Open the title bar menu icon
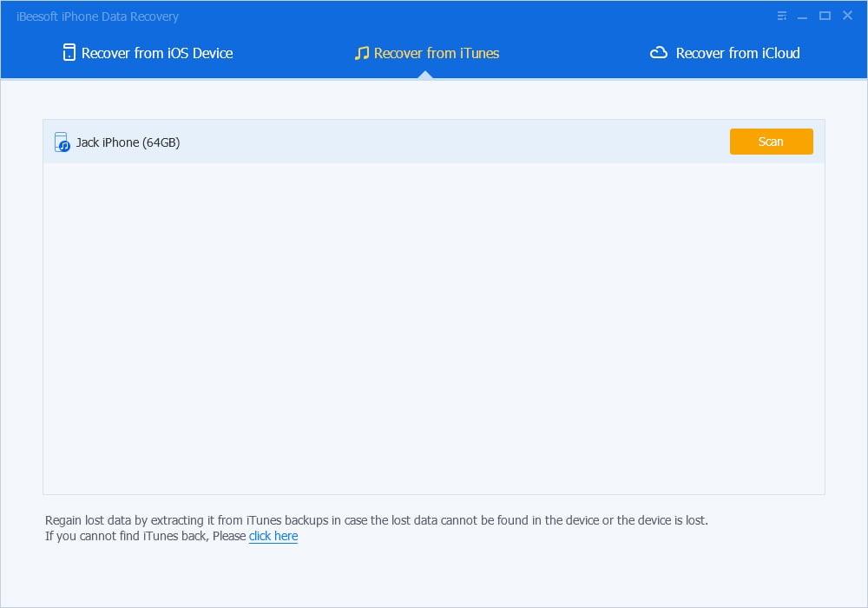868x608 pixels. (782, 16)
